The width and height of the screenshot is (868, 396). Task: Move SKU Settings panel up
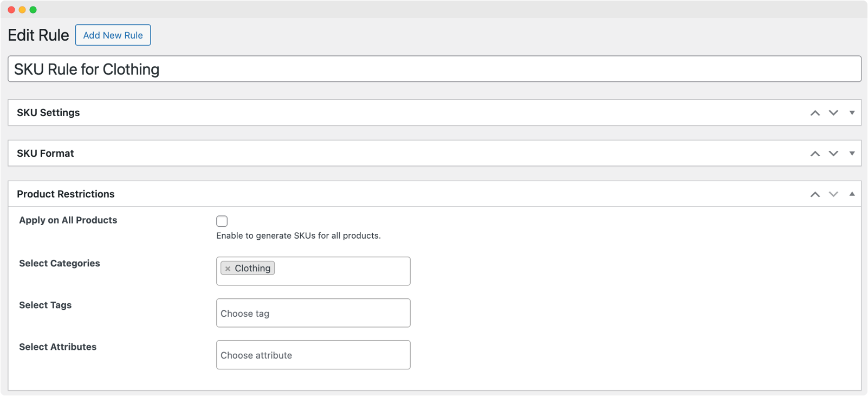815,113
